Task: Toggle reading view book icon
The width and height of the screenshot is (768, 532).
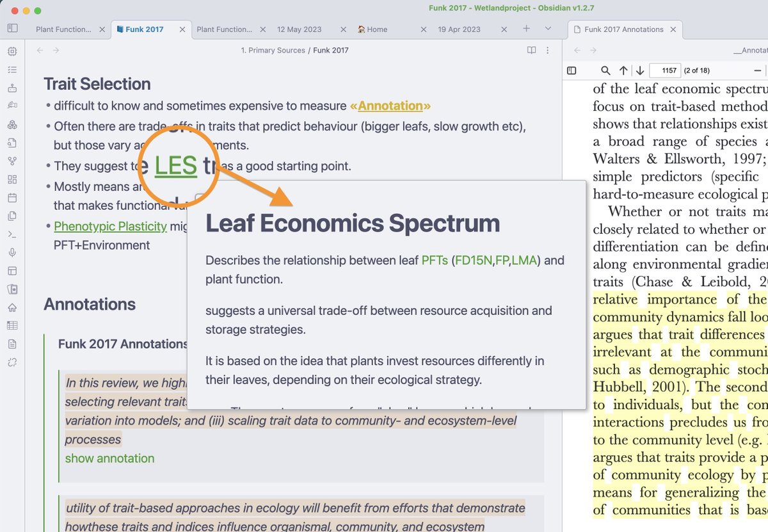Action: point(531,51)
